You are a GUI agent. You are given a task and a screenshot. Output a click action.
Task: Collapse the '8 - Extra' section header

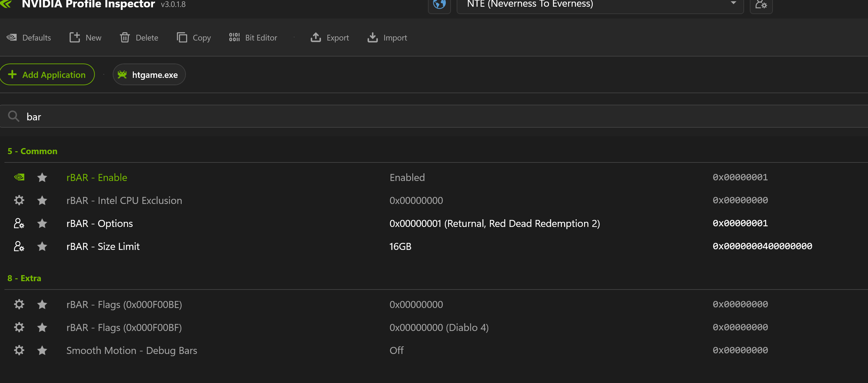point(24,278)
